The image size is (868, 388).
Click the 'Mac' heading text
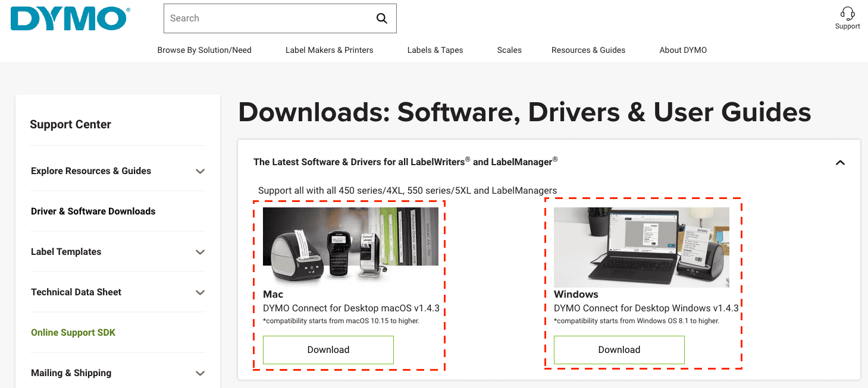pyautogui.click(x=273, y=294)
